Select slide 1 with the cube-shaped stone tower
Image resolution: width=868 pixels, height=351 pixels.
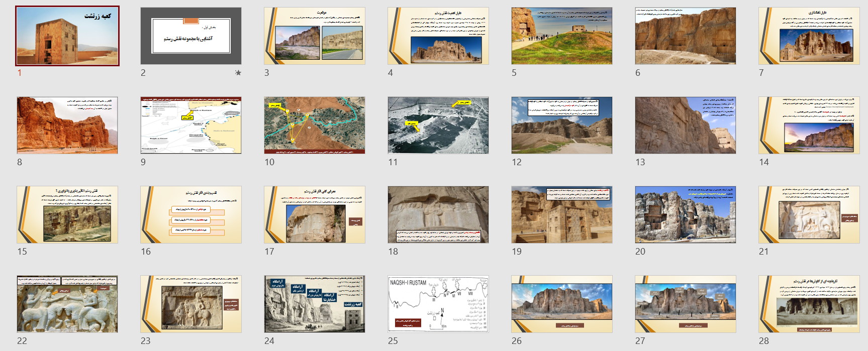(x=67, y=36)
